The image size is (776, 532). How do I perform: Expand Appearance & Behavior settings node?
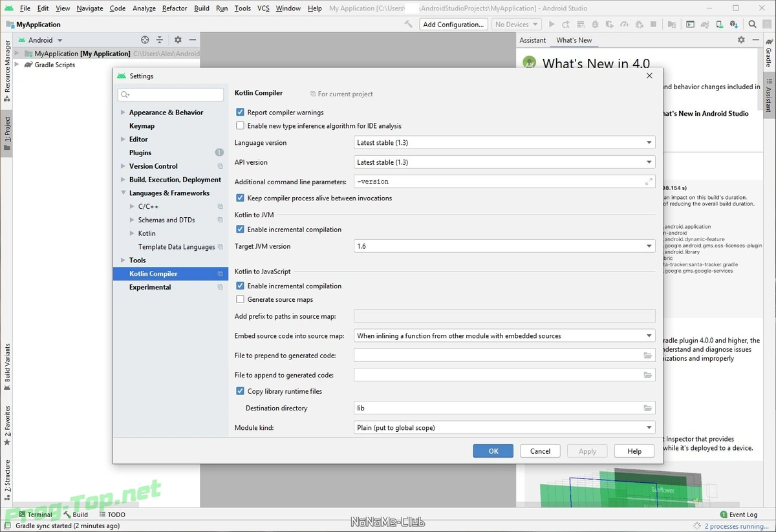(123, 112)
